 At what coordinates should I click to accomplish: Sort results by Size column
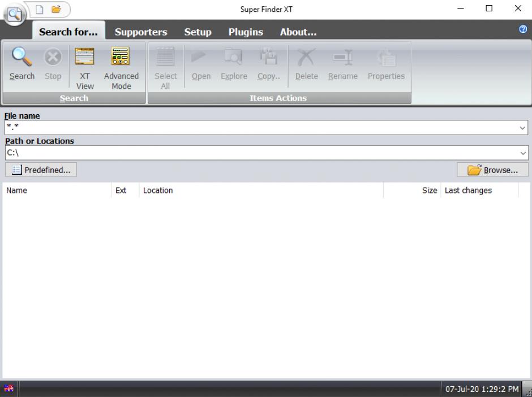click(x=412, y=190)
